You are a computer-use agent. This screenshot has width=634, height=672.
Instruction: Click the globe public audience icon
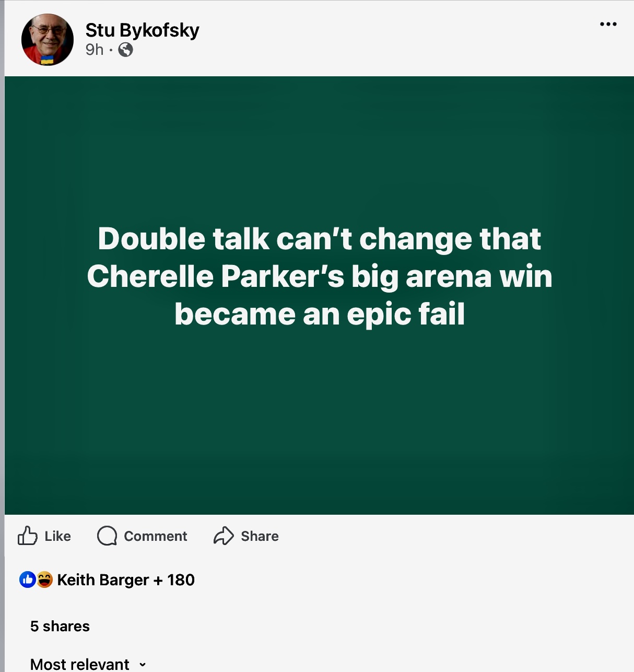click(125, 50)
